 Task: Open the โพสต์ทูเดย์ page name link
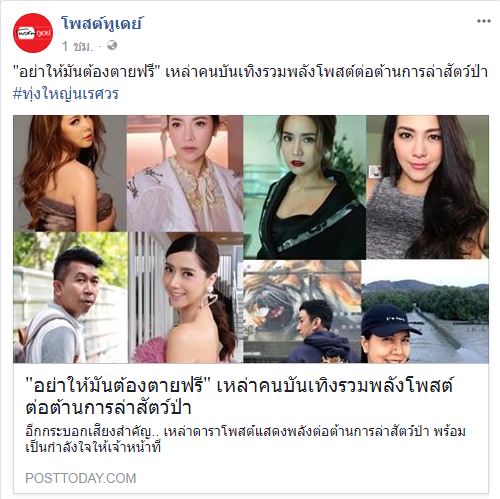pos(102,23)
